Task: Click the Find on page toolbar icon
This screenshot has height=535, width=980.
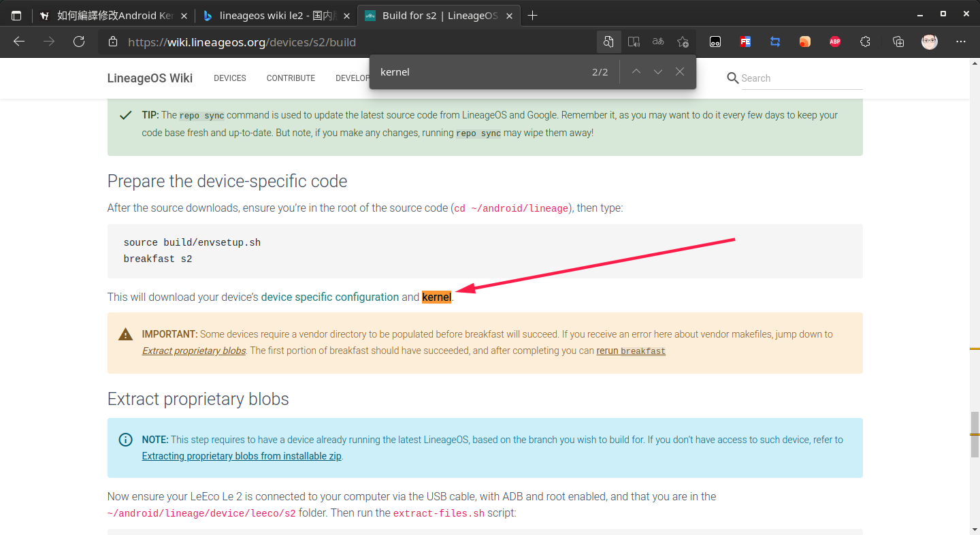Action: 608,42
